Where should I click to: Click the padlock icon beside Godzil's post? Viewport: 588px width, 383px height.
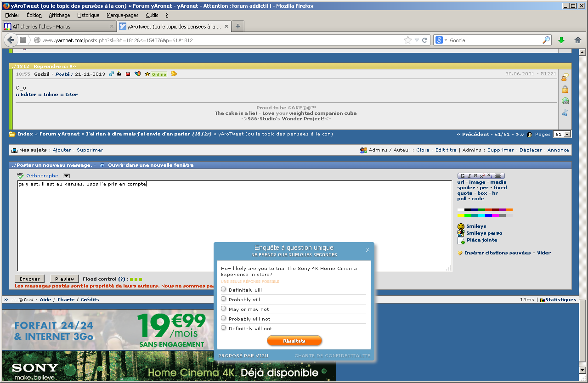[565, 89]
